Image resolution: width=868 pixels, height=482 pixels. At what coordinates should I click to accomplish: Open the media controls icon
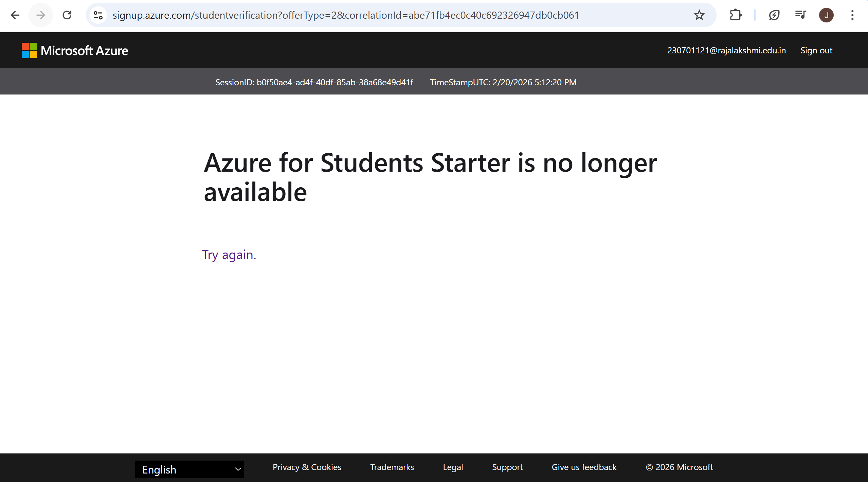pos(800,15)
